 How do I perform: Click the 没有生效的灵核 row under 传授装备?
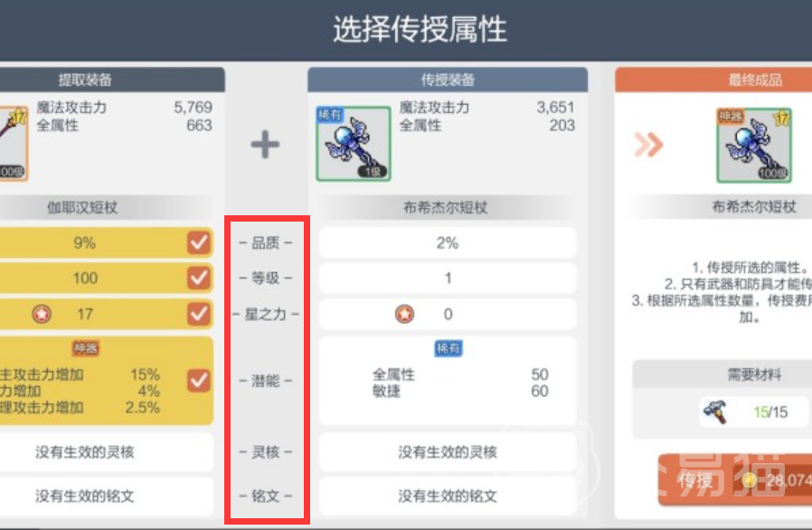coord(448,452)
